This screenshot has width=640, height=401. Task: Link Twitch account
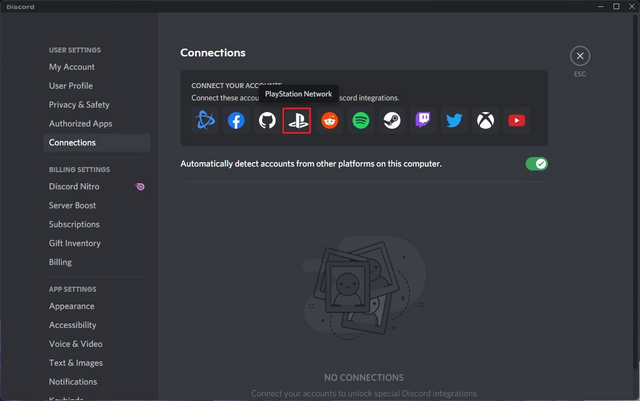pyautogui.click(x=423, y=120)
